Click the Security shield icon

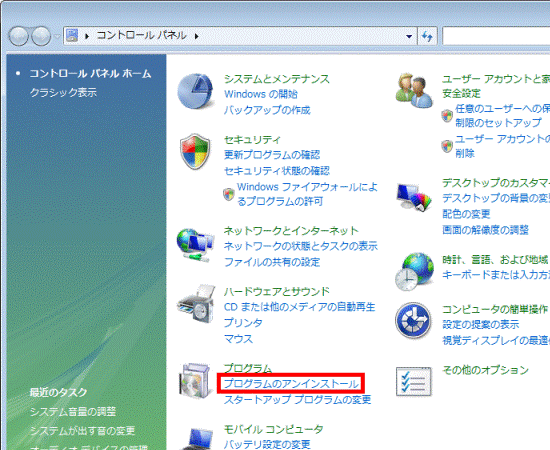tap(195, 151)
